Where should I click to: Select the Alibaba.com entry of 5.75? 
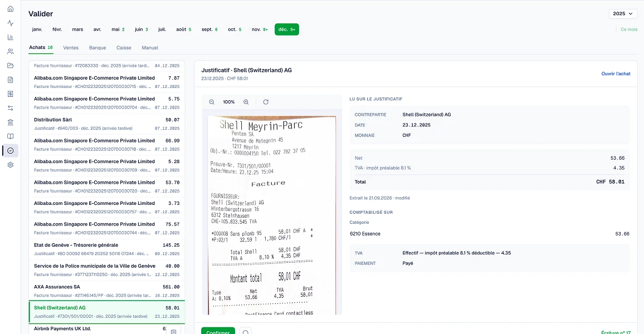(107, 103)
